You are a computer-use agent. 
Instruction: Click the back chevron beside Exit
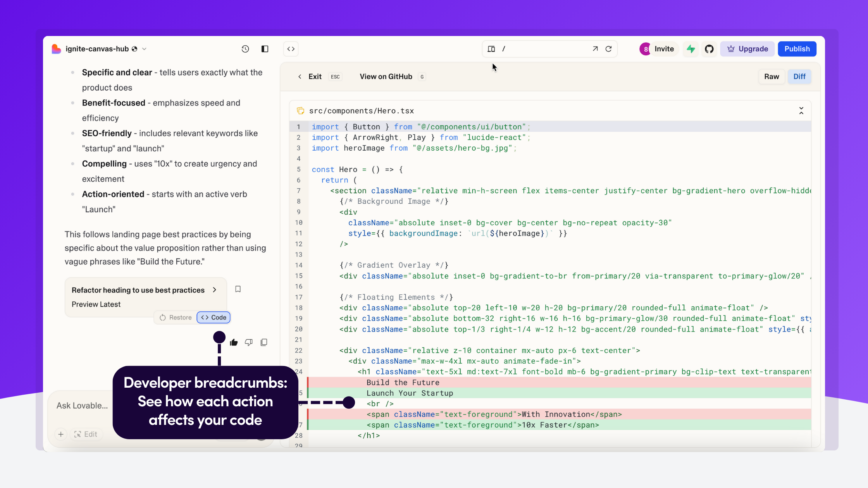pos(300,77)
